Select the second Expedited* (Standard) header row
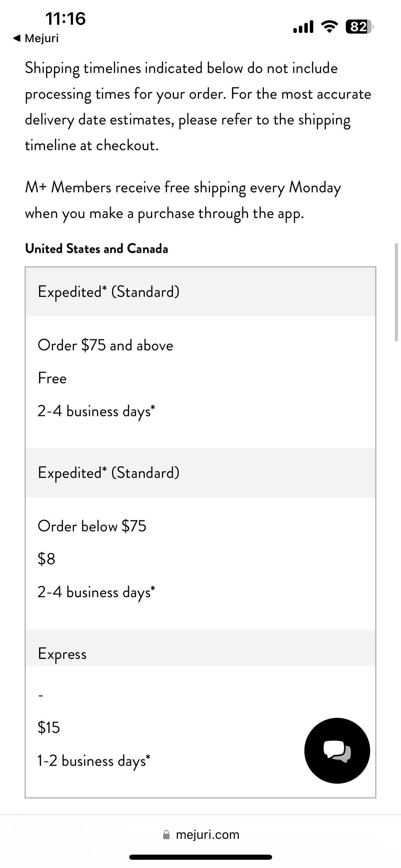The image size is (401, 868). pyautogui.click(x=200, y=473)
